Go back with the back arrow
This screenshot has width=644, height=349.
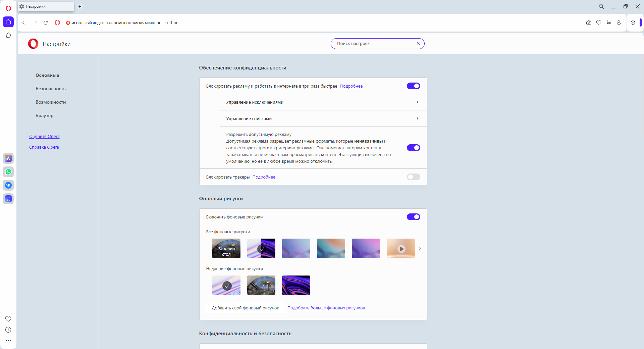(23, 23)
